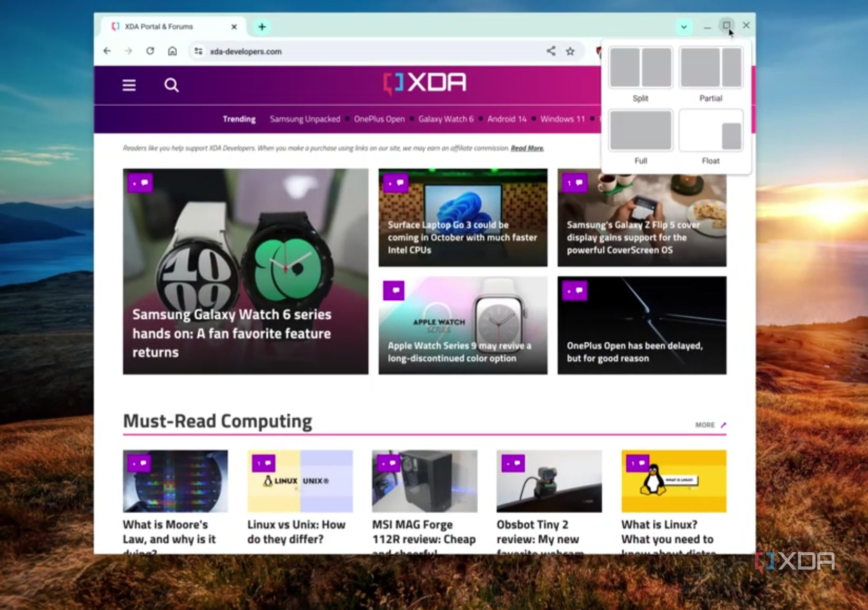The image size is (868, 610).
Task: Bookmark this page with the star
Action: 570,51
